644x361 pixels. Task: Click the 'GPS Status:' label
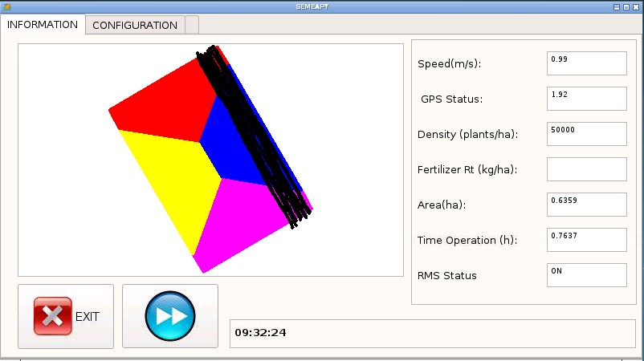(x=452, y=99)
